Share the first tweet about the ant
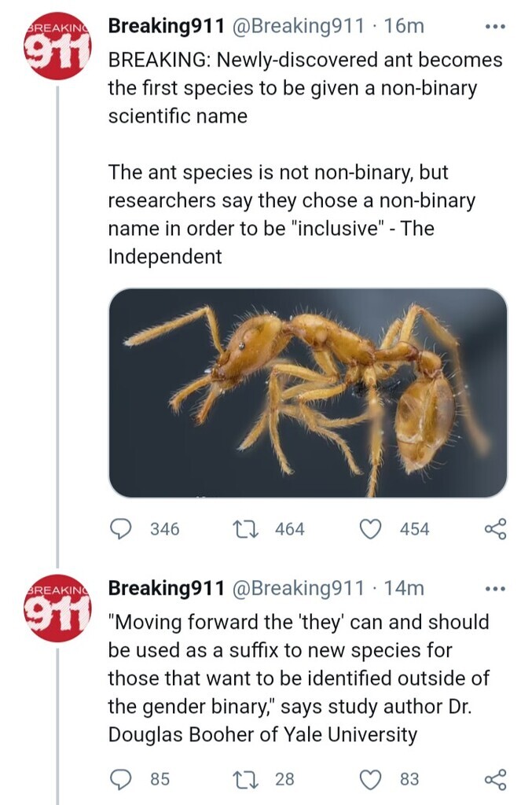This screenshot has height=805, width=532. pos(495,529)
